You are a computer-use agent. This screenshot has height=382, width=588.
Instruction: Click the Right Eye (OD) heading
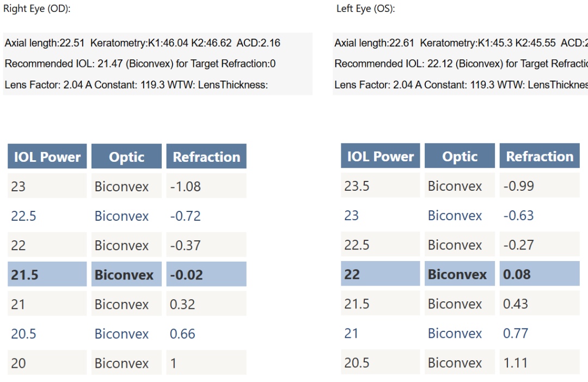pyautogui.click(x=37, y=9)
